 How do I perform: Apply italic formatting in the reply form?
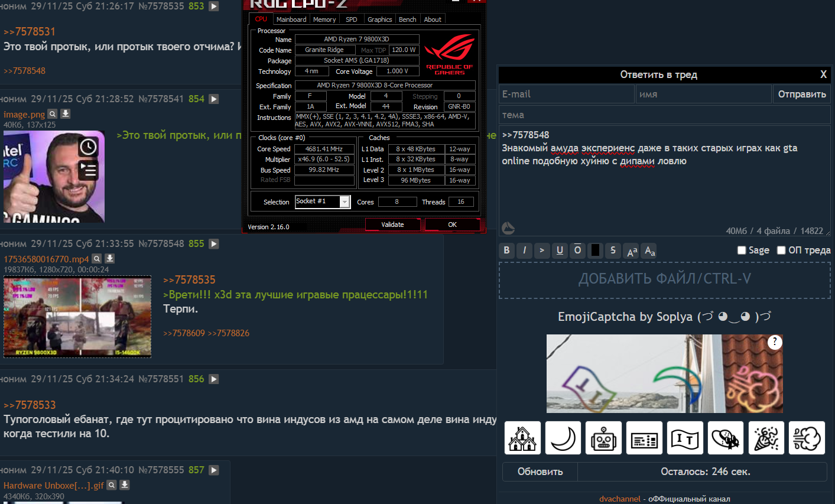click(x=524, y=251)
